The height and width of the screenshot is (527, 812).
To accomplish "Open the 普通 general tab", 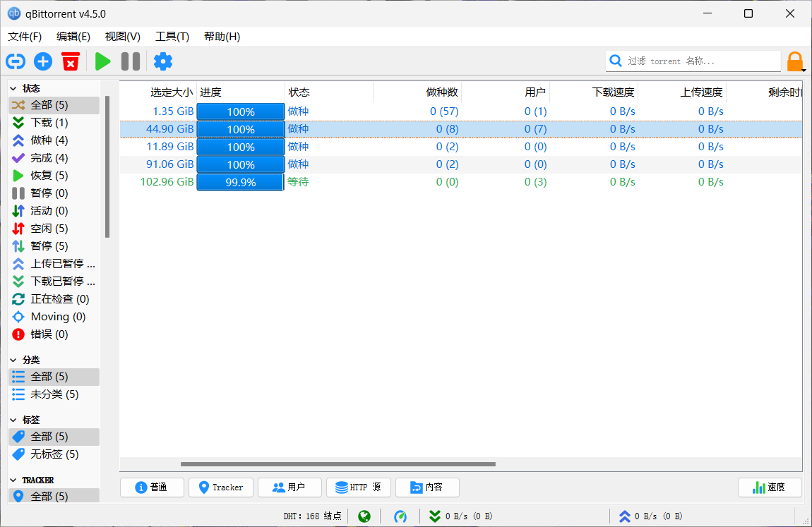I will [153, 487].
